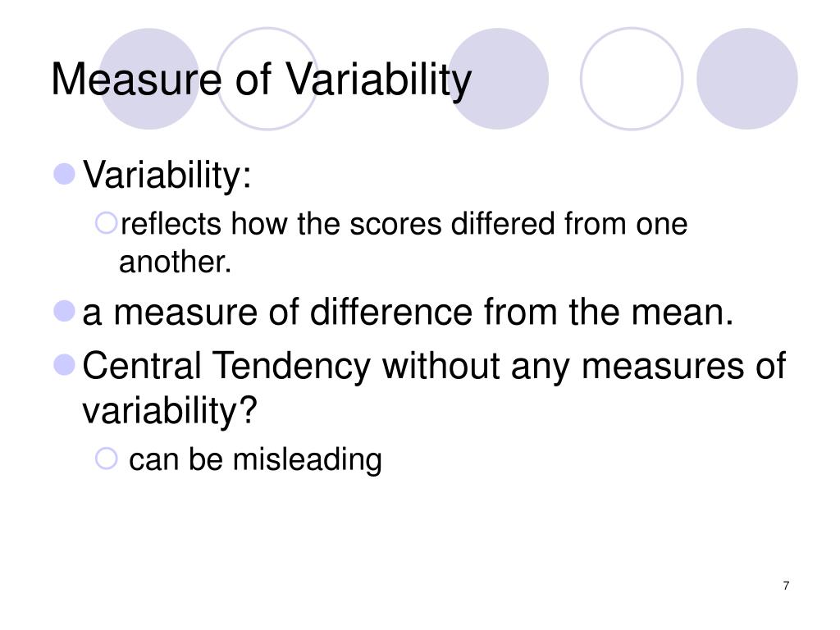This screenshot has height=630, width=840.
Task: Click the 'Variability:' heading text
Action: 167,176
